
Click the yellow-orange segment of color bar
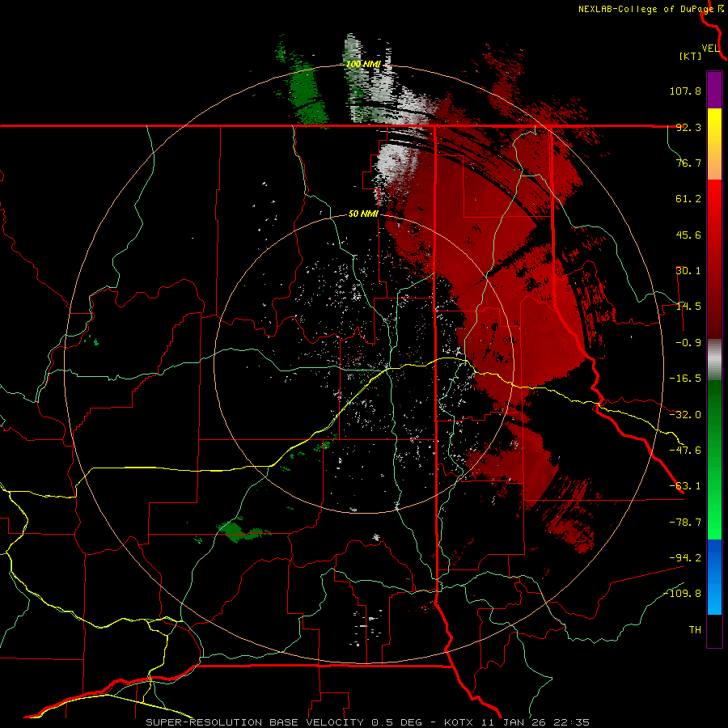click(x=714, y=144)
